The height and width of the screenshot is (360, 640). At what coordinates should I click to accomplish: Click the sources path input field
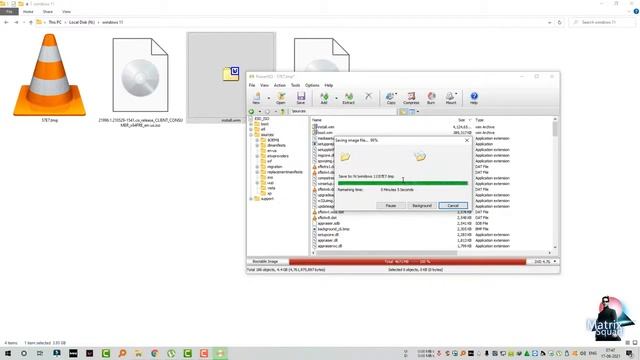(x=342, y=111)
